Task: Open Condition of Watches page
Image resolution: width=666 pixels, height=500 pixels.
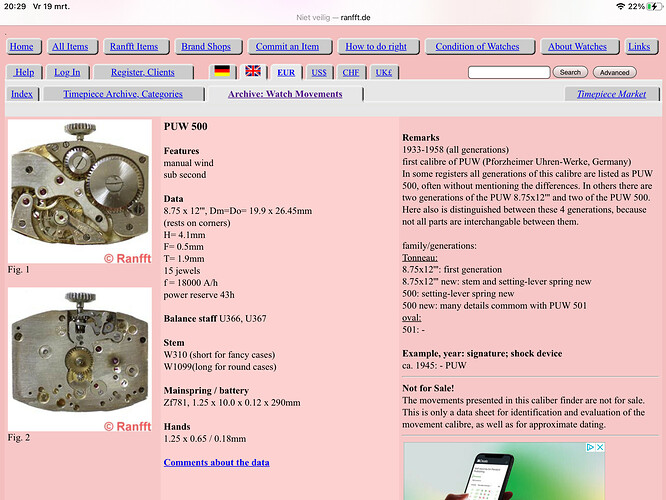Action: pos(477,47)
